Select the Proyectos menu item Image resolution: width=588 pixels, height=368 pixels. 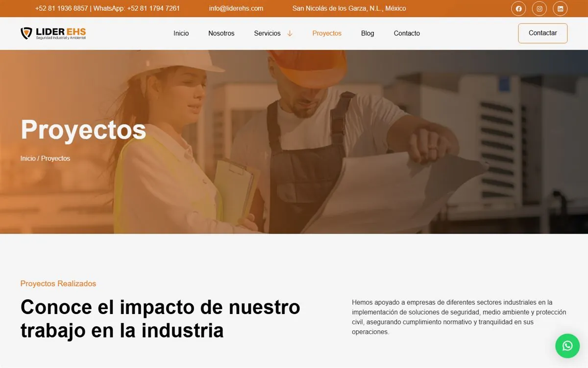click(x=327, y=33)
